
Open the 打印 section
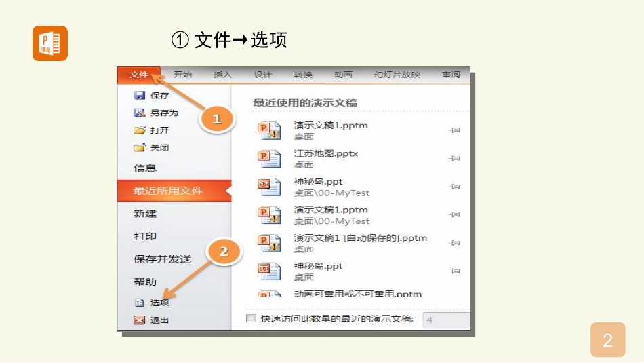(x=145, y=236)
